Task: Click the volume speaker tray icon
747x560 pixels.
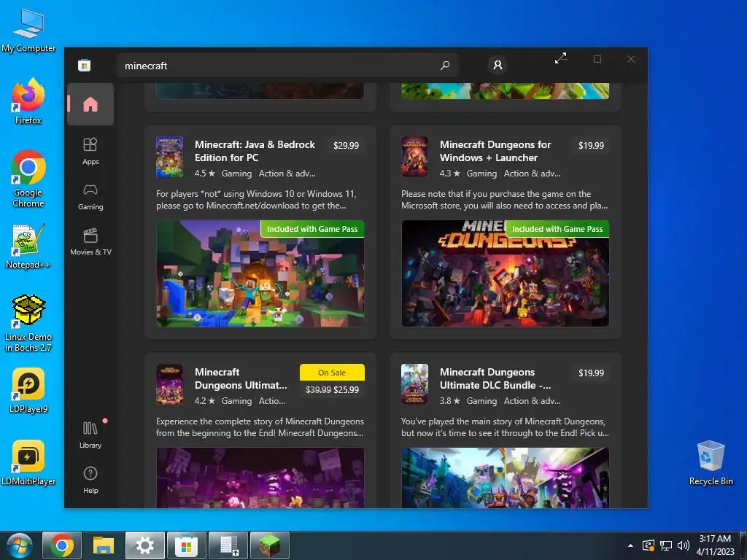Action: pos(683,545)
